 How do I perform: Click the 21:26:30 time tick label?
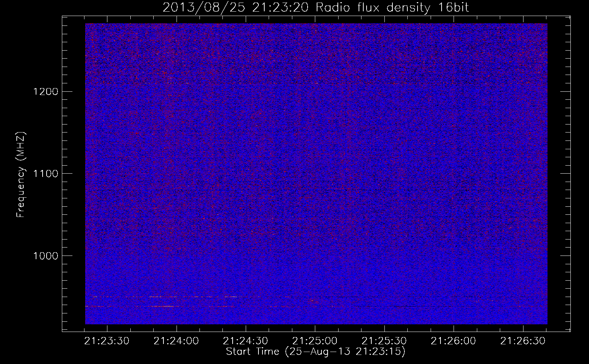pos(523,341)
